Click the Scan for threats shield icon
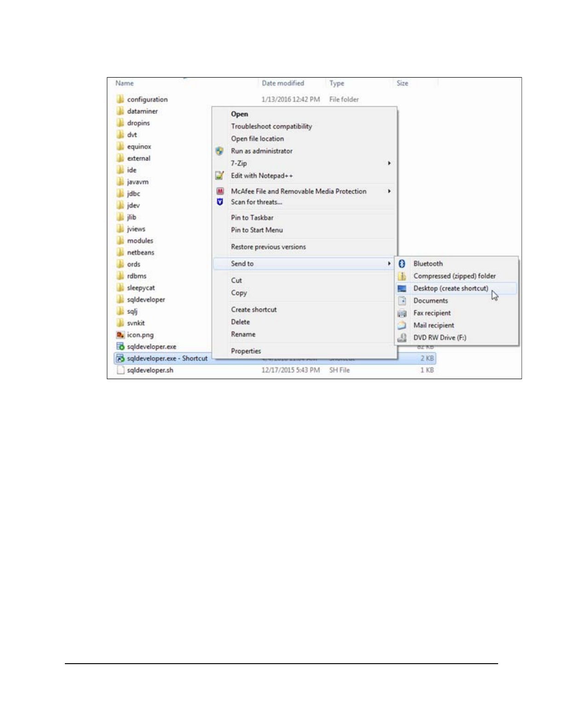Viewport: 563px width, 728px height. (220, 202)
